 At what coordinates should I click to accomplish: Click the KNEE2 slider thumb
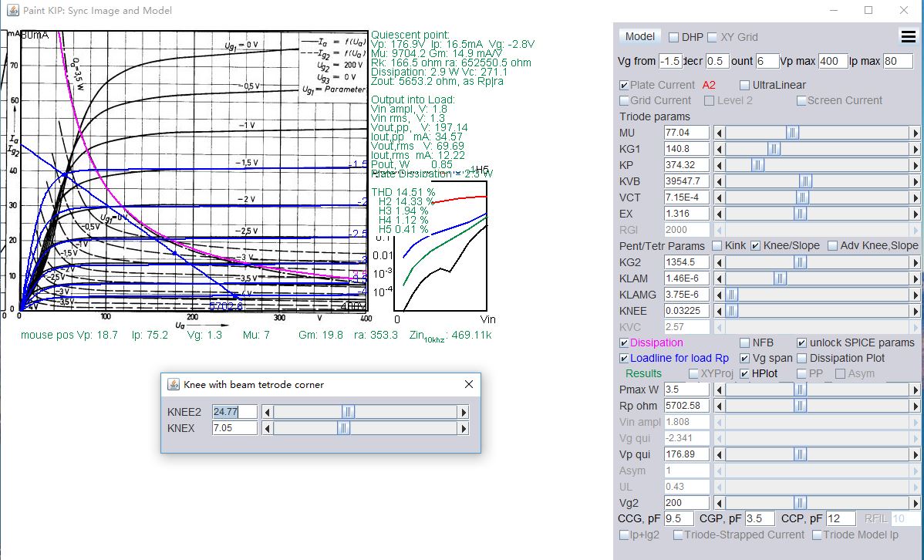coord(348,412)
